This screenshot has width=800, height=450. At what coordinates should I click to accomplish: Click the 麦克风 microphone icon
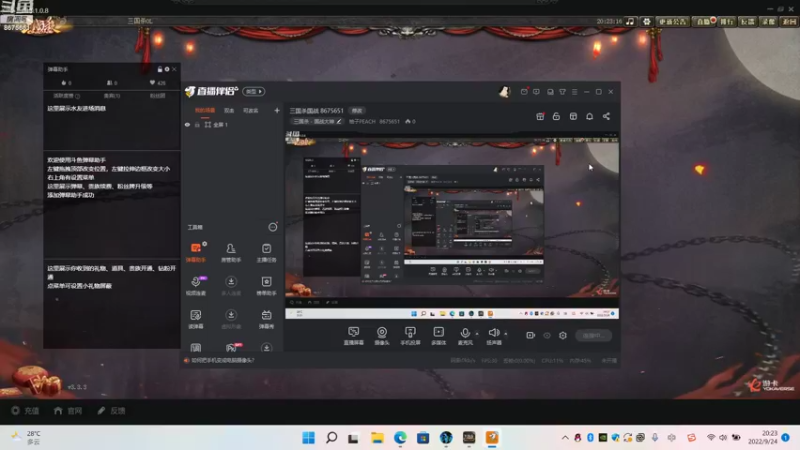[x=465, y=333]
